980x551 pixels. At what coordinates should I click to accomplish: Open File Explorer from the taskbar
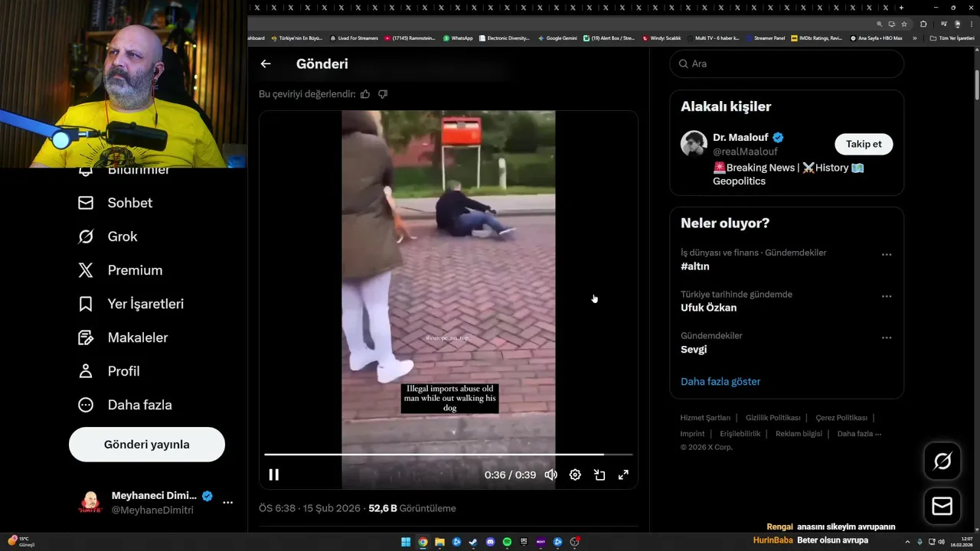point(439,542)
